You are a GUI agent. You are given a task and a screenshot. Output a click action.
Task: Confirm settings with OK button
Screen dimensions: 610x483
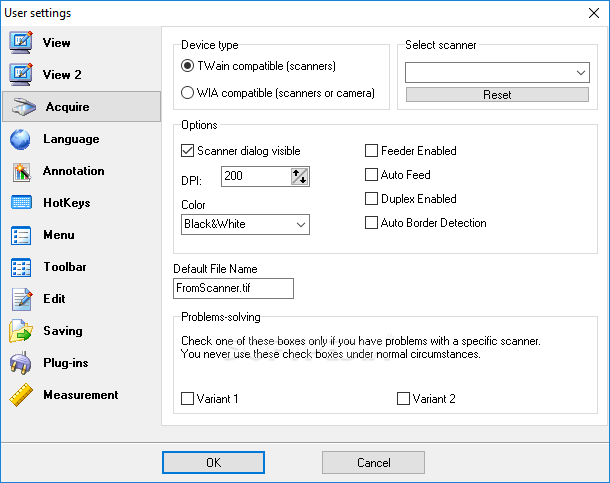[214, 462]
